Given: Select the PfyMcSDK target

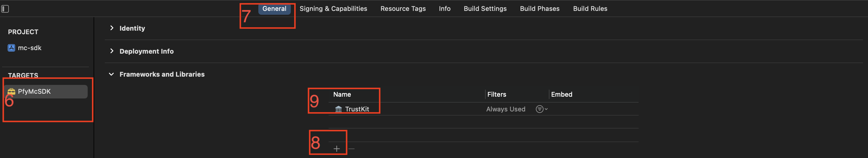Looking at the screenshot, I should pyautogui.click(x=47, y=91).
